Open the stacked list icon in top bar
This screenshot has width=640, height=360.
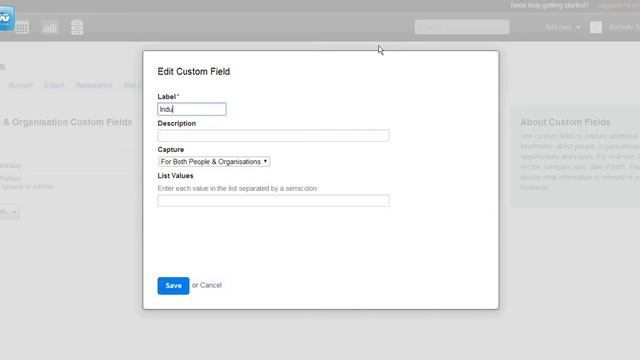[x=77, y=27]
